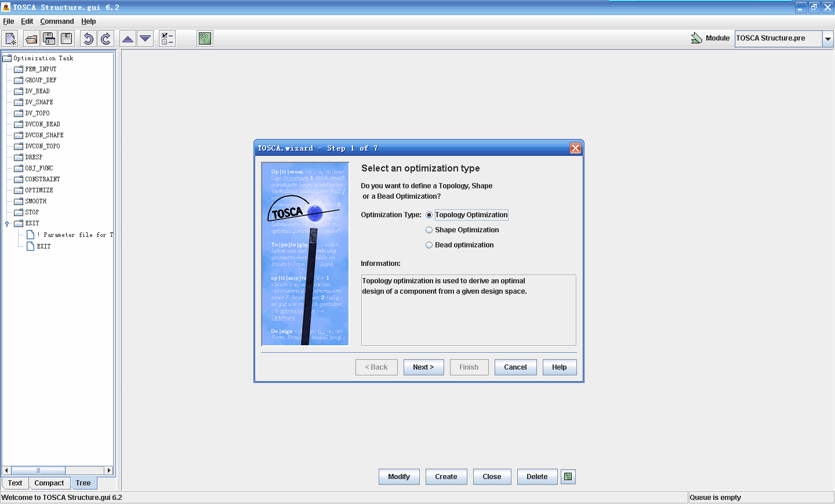Click the Close button at bottom
The height and width of the screenshot is (504, 835).
coord(492,477)
